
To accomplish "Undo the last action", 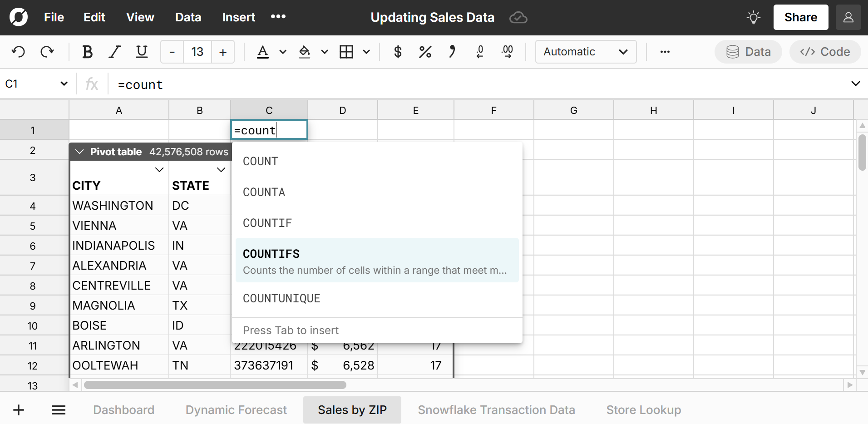I will tap(18, 52).
